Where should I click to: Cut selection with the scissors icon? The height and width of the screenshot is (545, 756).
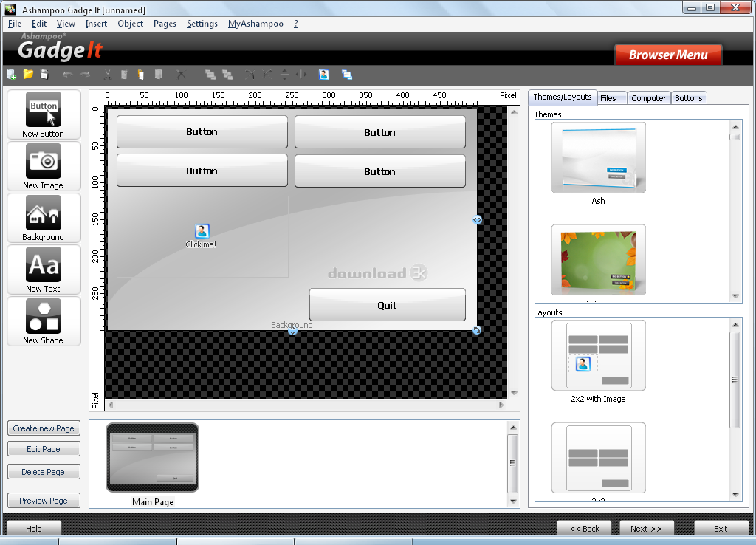108,75
